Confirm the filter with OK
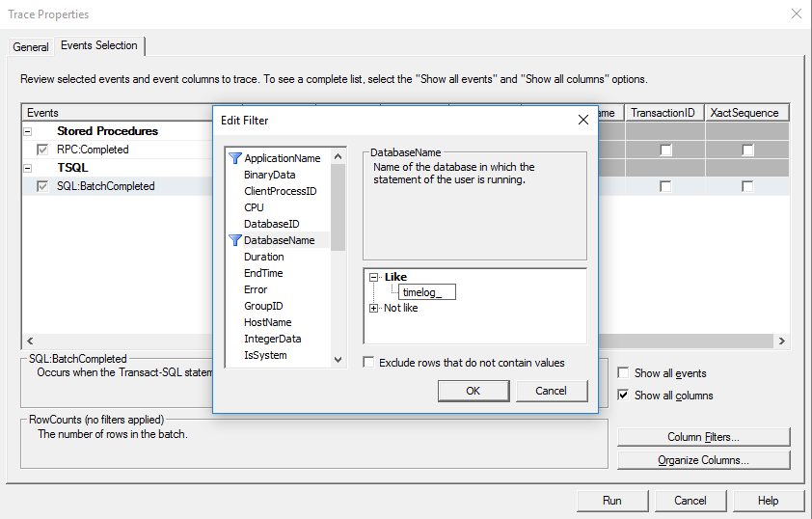 [473, 391]
